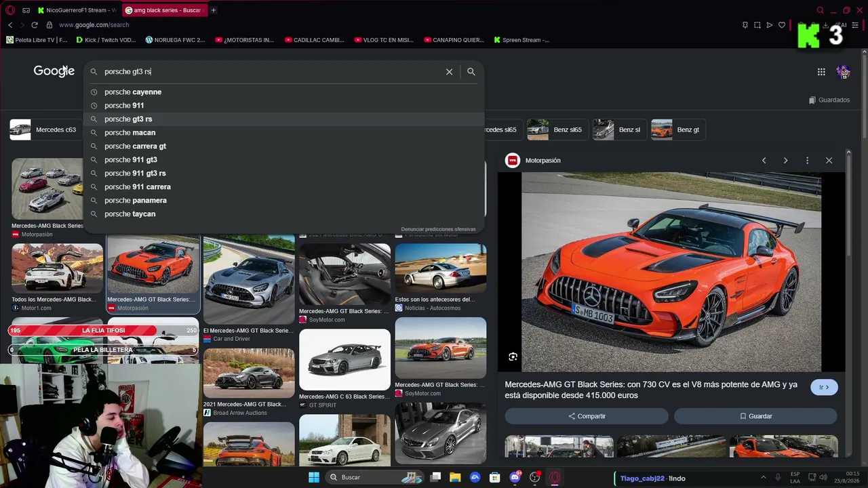Open the search-in-tabs magnifier icon
Image resolution: width=868 pixels, height=488 pixels.
820,10
